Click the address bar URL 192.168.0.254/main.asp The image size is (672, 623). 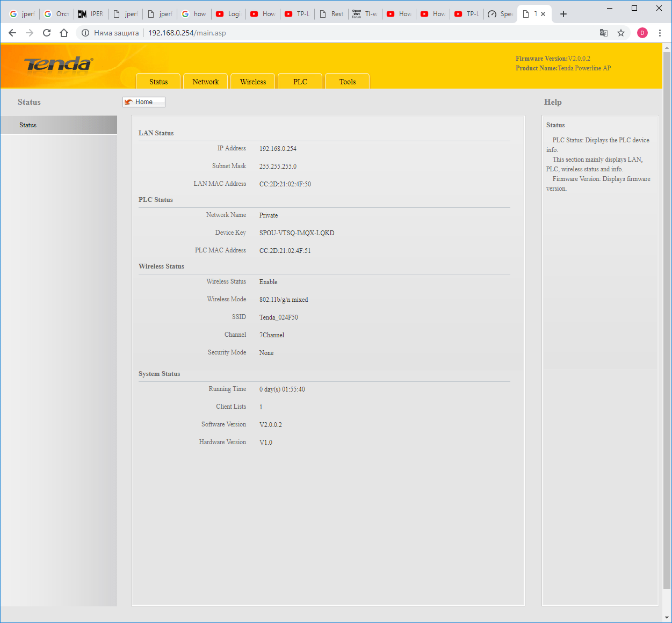click(187, 33)
